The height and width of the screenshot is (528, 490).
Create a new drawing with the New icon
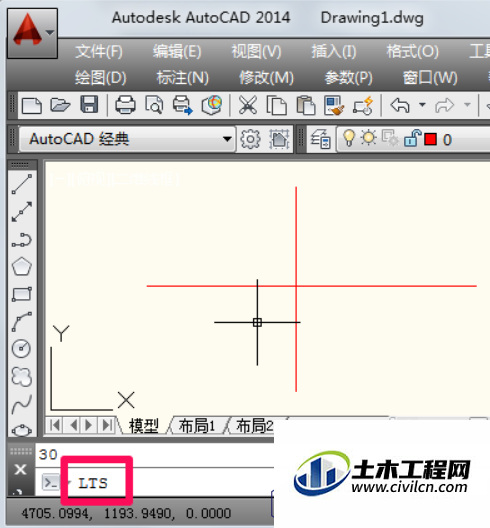tap(32, 105)
